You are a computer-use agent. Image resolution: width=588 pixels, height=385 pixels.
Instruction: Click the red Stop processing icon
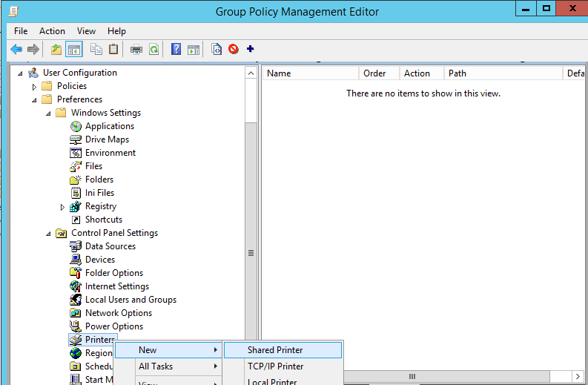234,49
